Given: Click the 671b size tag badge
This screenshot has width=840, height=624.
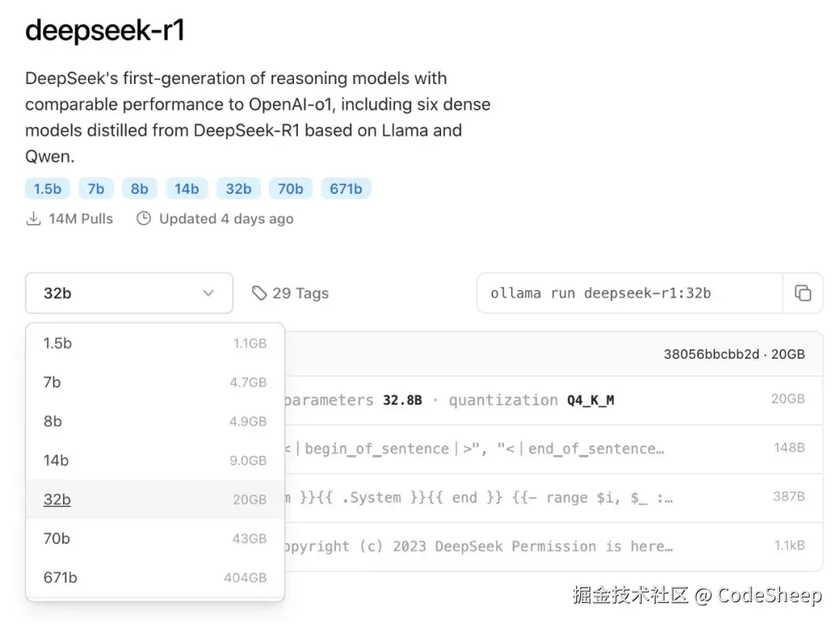Looking at the screenshot, I should [345, 188].
